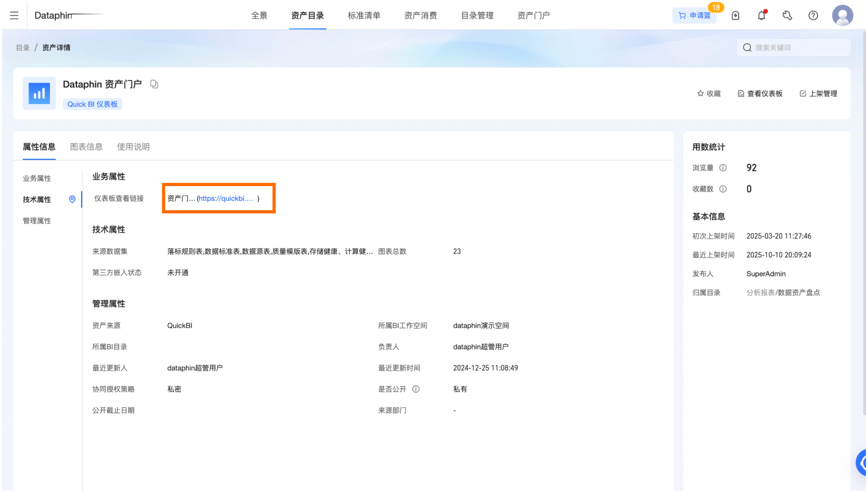Switch to the 资产消费 nav tab
This screenshot has height=493, width=868.
point(420,16)
